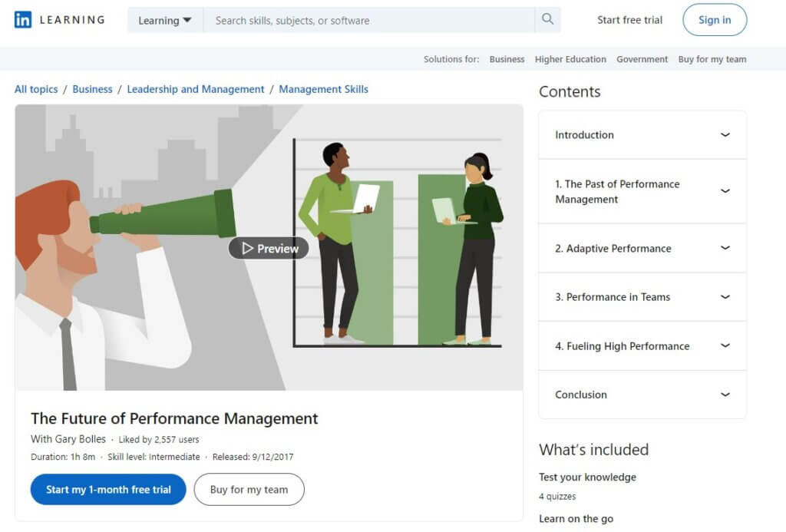Click the search skills input field

[x=369, y=20]
